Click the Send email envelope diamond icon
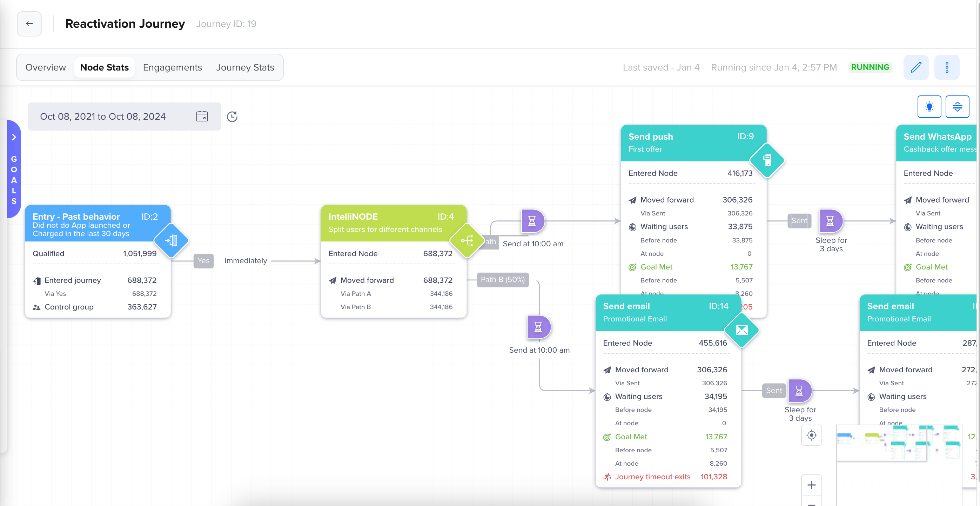980x506 pixels. (x=741, y=330)
